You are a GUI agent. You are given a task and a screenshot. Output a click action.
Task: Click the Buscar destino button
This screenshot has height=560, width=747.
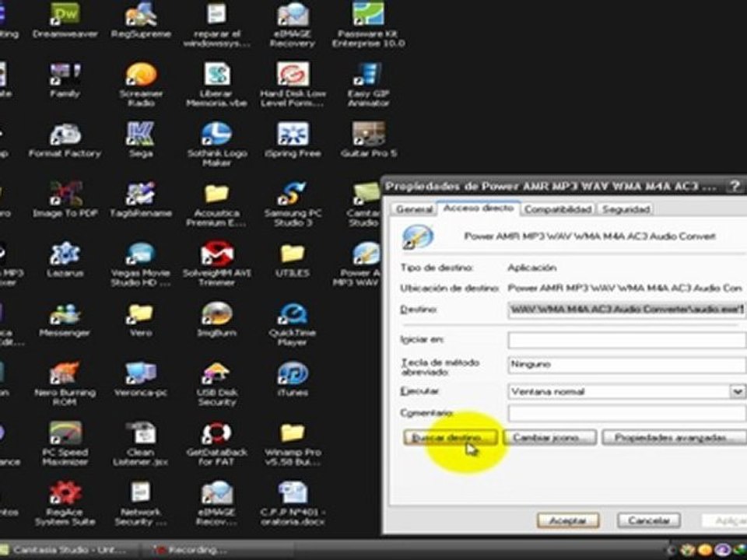(x=451, y=438)
